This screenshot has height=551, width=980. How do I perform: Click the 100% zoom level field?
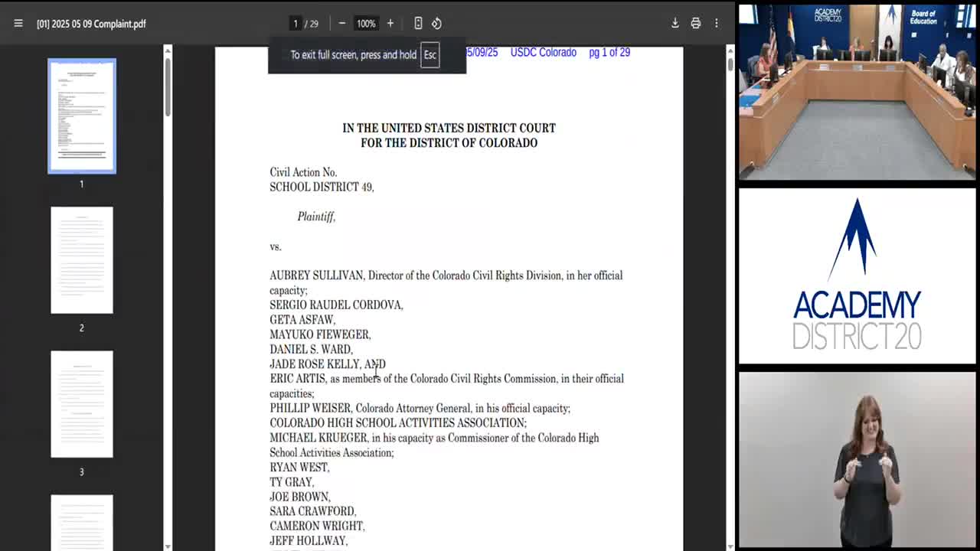tap(366, 24)
